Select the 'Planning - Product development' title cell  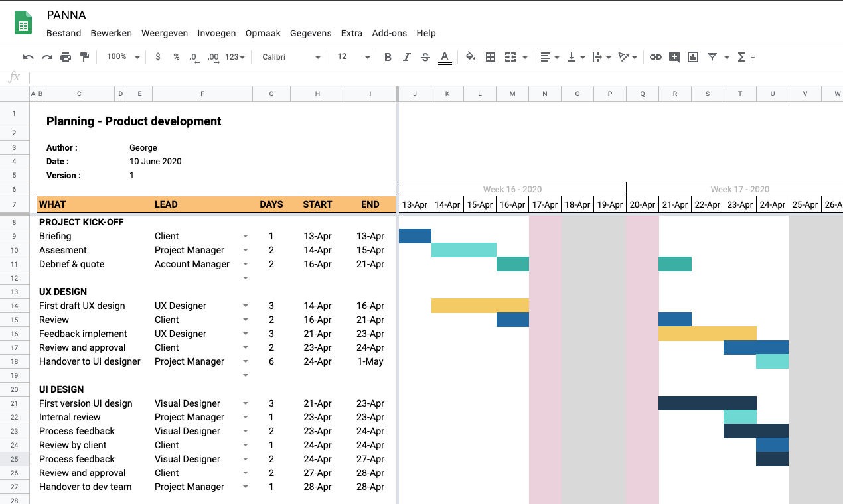click(134, 121)
